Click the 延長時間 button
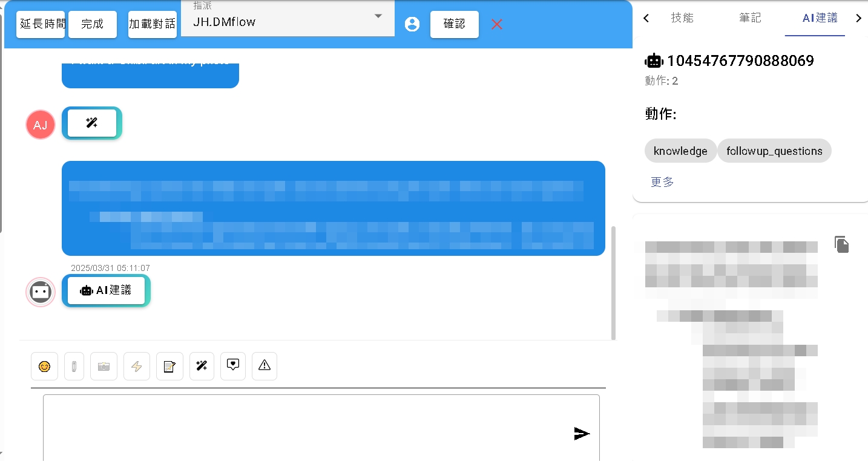This screenshot has height=476, width=868. (41, 24)
